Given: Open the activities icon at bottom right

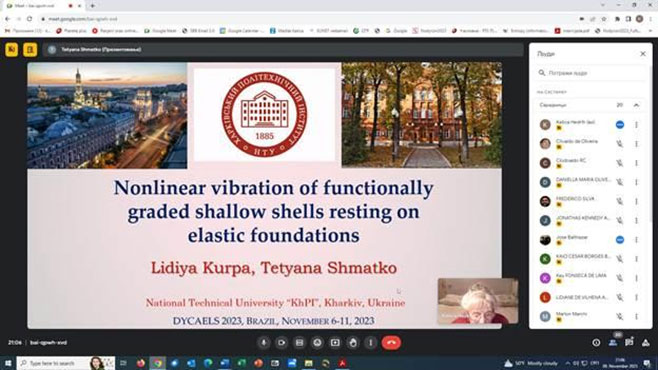Looking at the screenshot, I should (646, 343).
